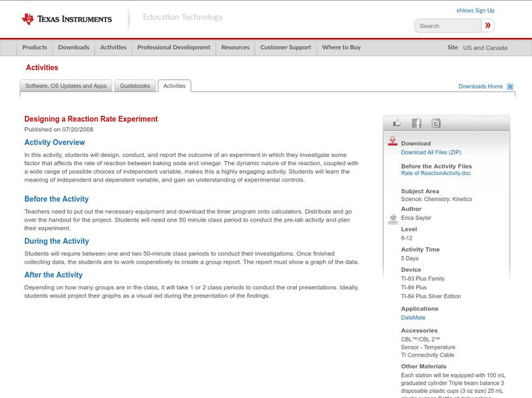Click the After the Activity heading
Viewport: 532px width, 398px height.
53,275
